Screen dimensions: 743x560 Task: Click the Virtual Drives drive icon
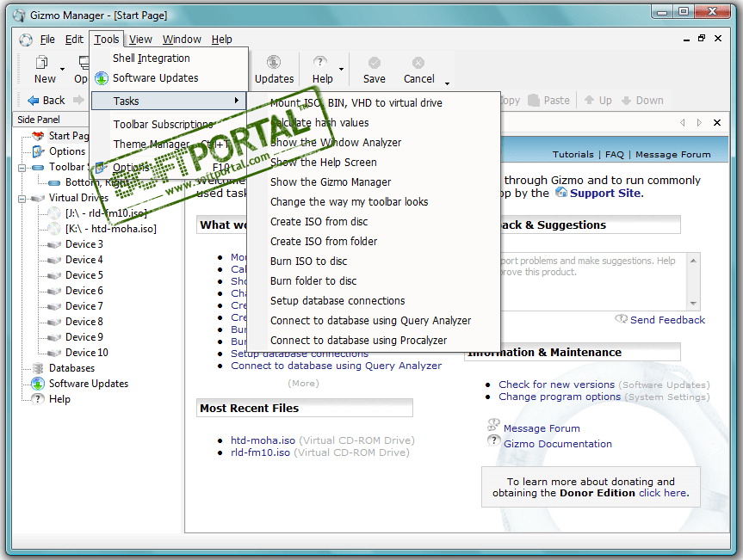(x=38, y=198)
